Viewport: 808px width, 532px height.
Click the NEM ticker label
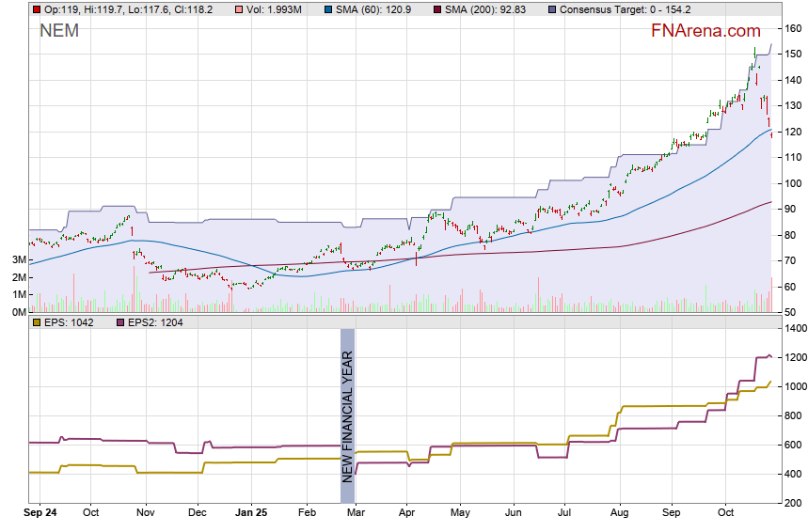pos(58,31)
